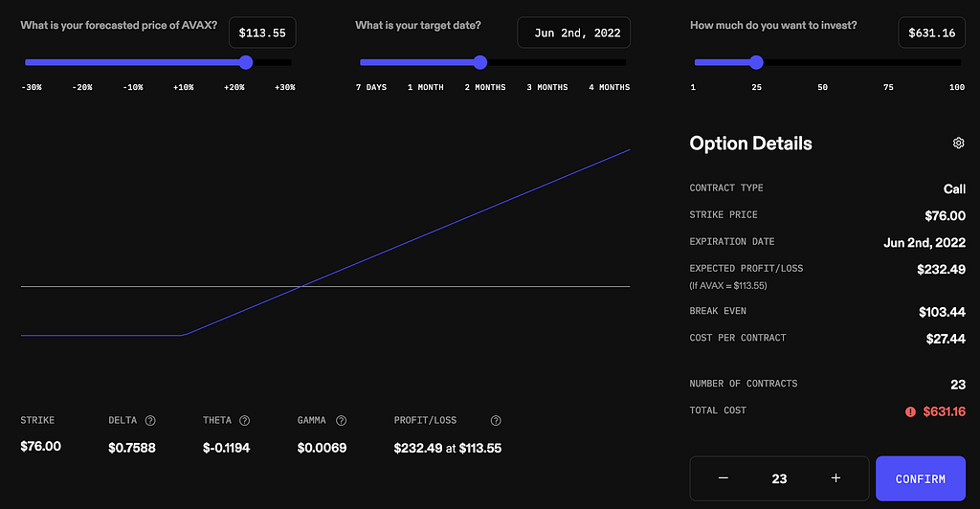Select the 2 MONTHS date tick label
980x509 pixels.
point(485,87)
